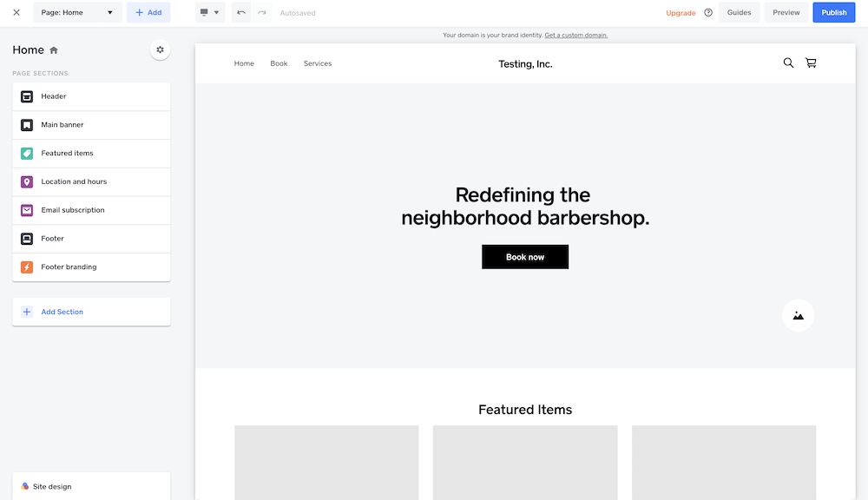Click the blue Add button
Viewport: 868px width, 500px height.
pyautogui.click(x=148, y=12)
